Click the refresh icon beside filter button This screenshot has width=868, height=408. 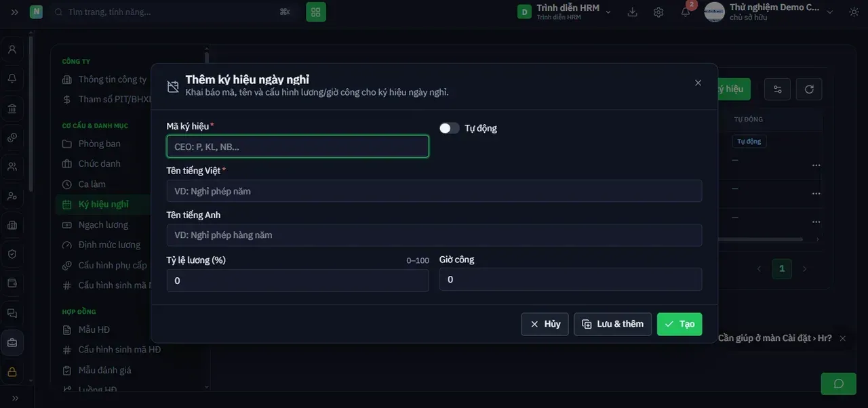pos(809,89)
